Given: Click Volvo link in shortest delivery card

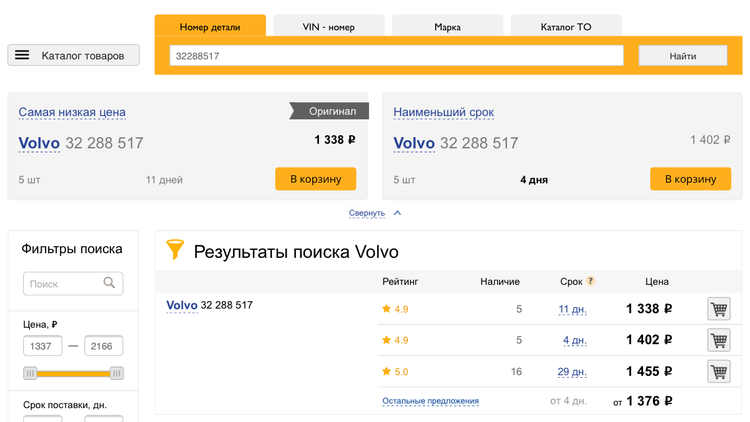Looking at the screenshot, I should 414,143.
